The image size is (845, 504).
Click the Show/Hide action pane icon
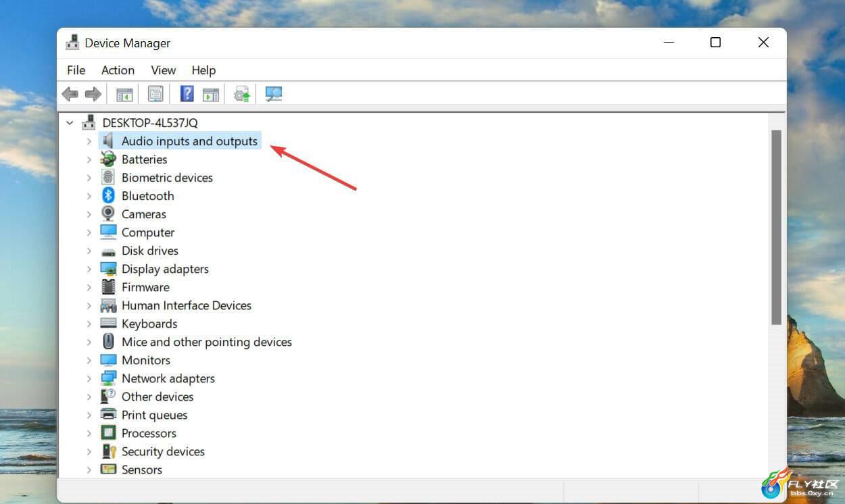click(211, 95)
